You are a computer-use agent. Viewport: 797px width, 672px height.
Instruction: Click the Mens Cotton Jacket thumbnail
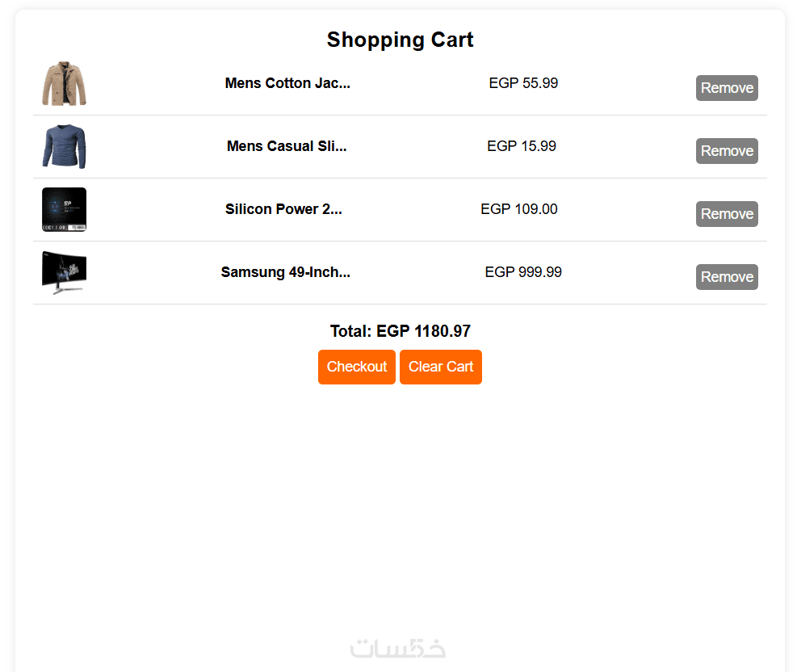click(64, 83)
